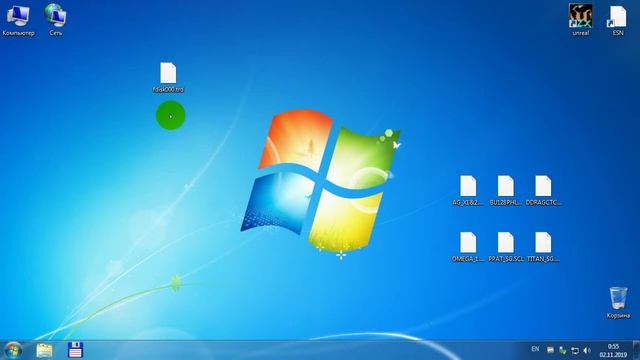The image size is (640, 360).
Task: Select the fdisk000.trd file icon
Action: pos(168,78)
